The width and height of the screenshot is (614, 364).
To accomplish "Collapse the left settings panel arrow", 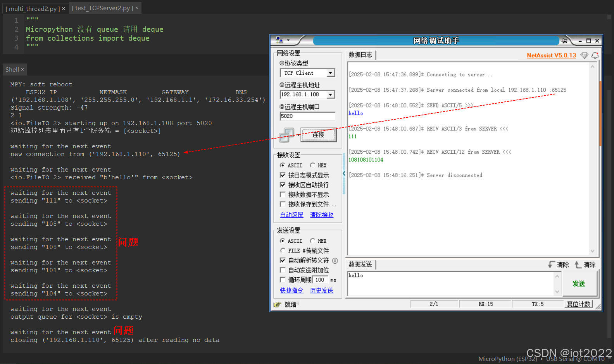I will pyautogui.click(x=344, y=174).
